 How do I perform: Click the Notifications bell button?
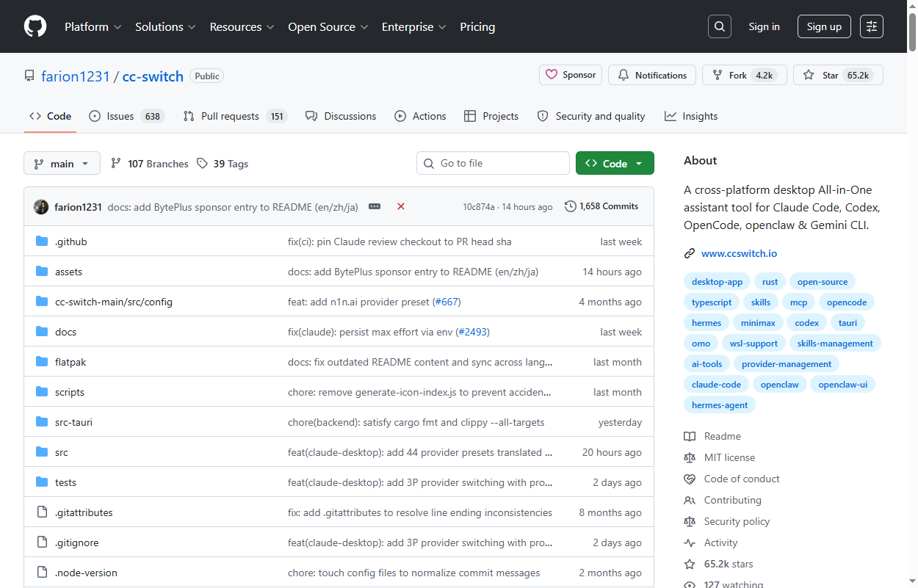pyautogui.click(x=652, y=75)
